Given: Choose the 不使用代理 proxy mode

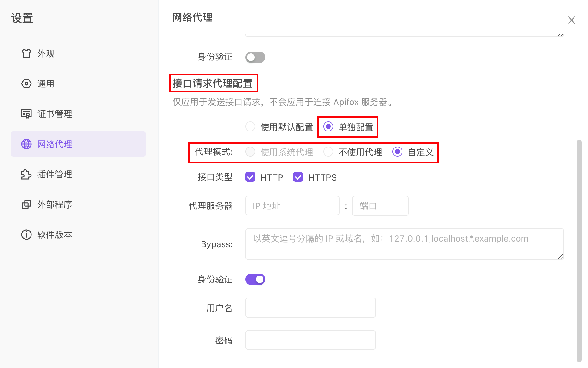Looking at the screenshot, I should [328, 152].
